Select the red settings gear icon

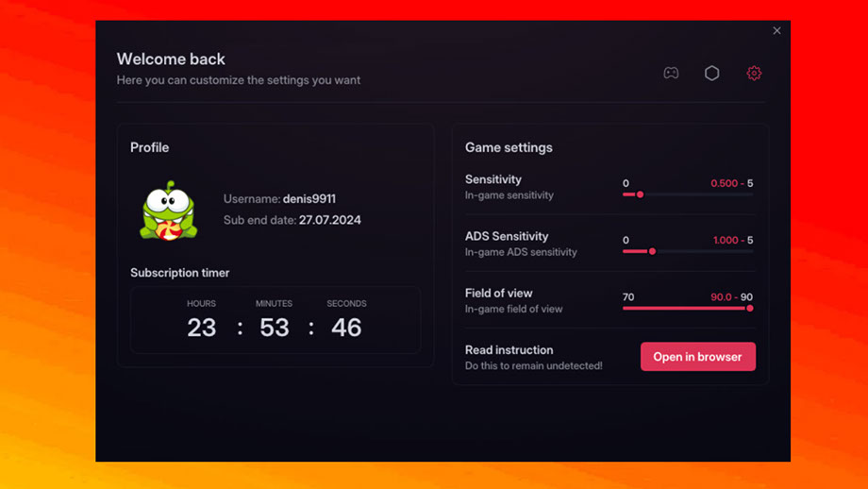coord(754,73)
